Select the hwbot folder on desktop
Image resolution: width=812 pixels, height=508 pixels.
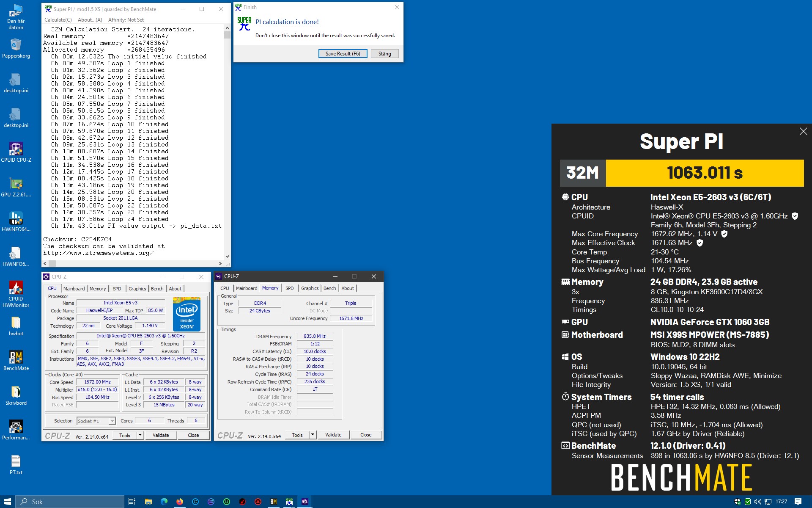point(16,326)
